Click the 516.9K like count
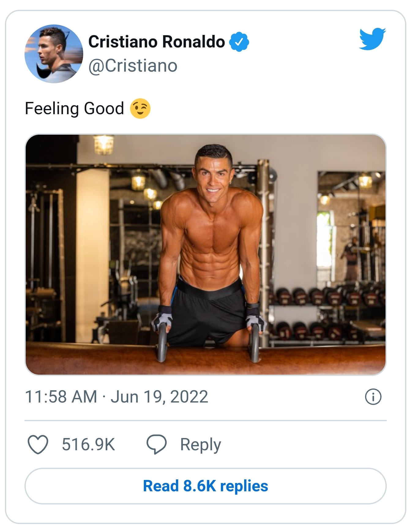410x532 pixels. point(88,444)
